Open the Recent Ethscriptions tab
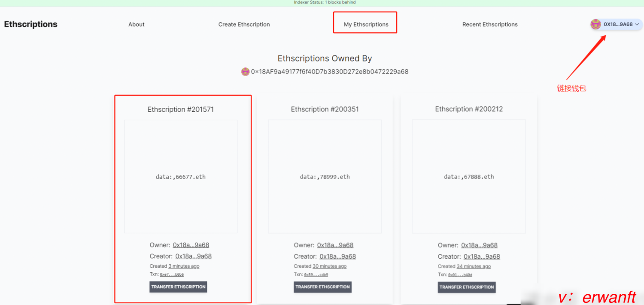Screen dimensions: 644x305 point(490,24)
